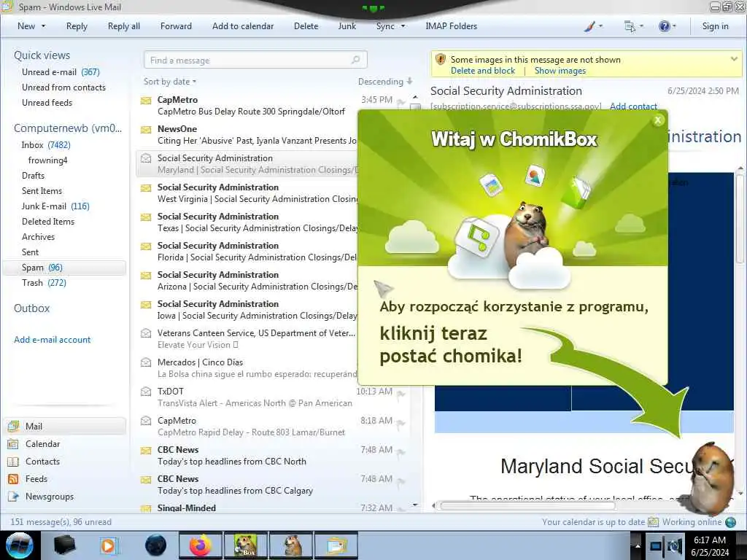Screen dimensions: 747x560
Task: Click Sign in at the top right
Action: [715, 27]
